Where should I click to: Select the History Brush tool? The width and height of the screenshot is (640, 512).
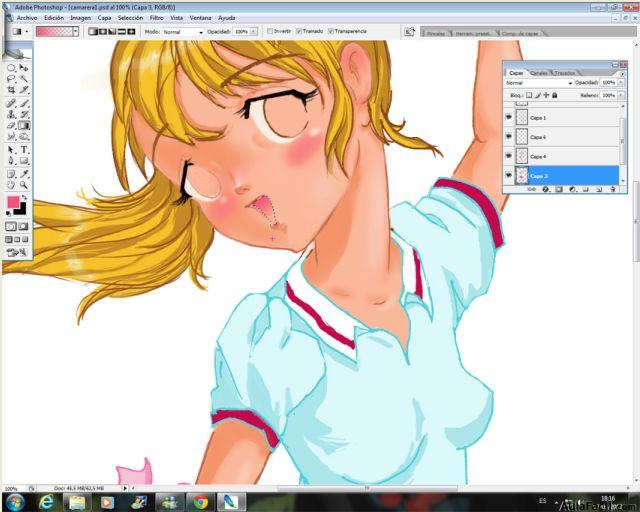coord(24,115)
